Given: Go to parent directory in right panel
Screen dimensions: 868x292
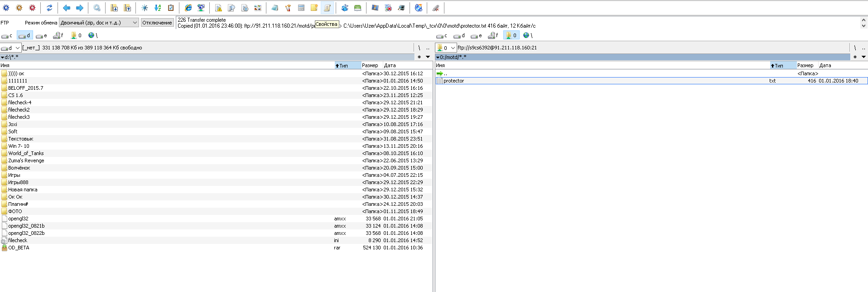Looking at the screenshot, I should coord(863,48).
